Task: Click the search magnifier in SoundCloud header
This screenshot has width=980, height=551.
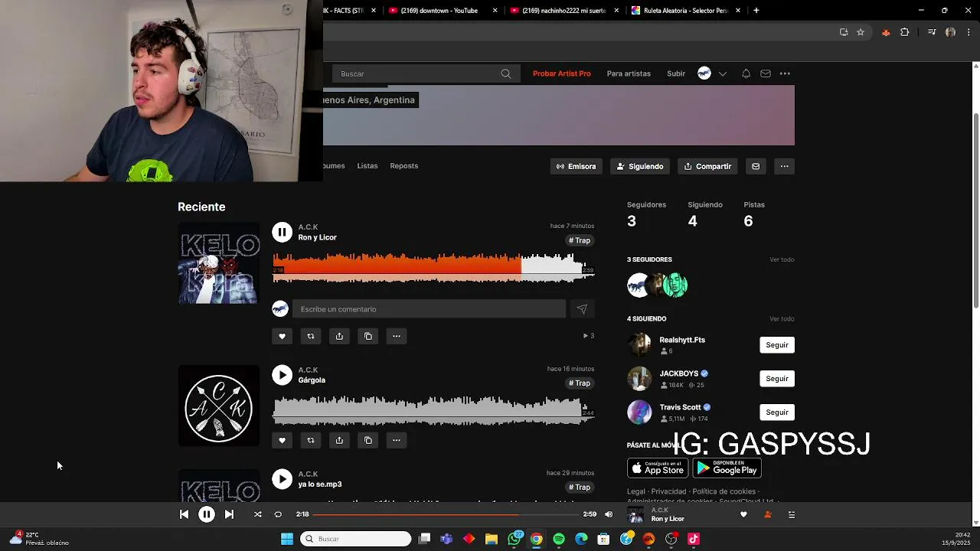Action: 506,73
